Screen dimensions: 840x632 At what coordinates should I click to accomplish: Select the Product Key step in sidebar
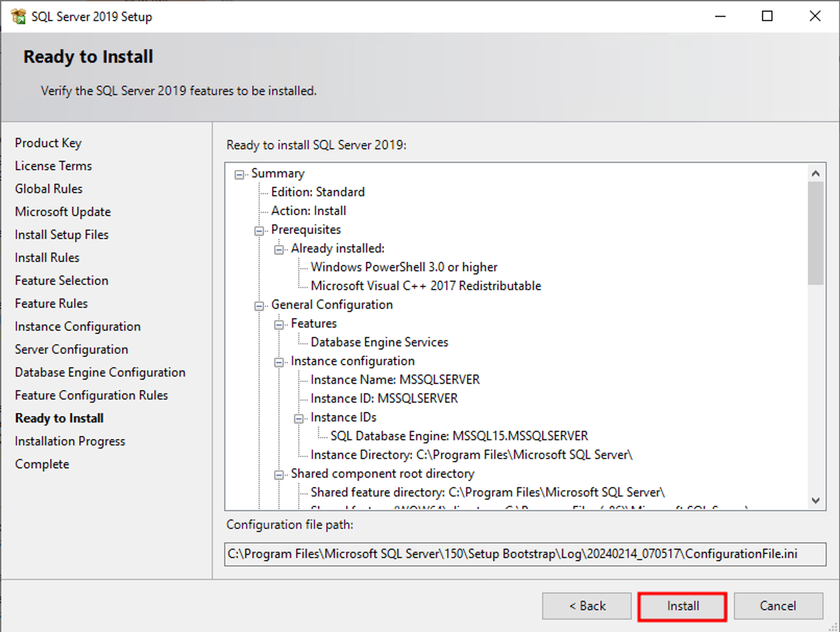(x=48, y=143)
